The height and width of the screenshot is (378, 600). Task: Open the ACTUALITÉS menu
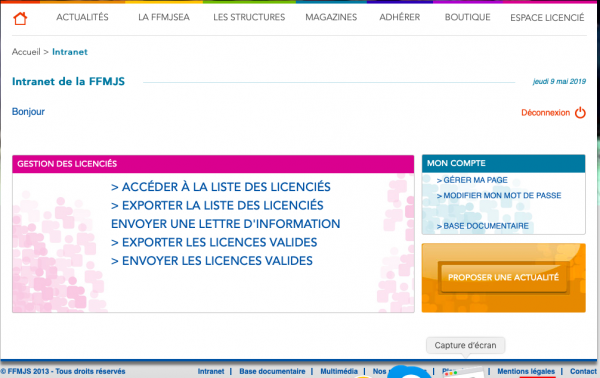tap(82, 17)
